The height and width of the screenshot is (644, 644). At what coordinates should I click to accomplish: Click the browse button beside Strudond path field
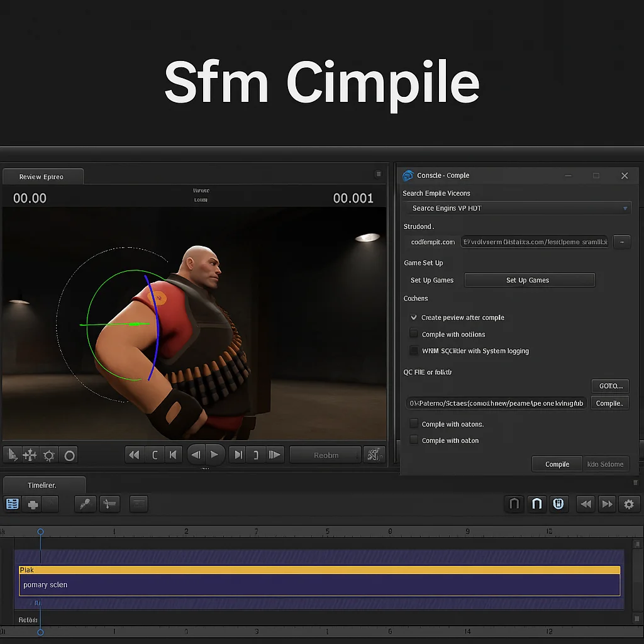622,242
